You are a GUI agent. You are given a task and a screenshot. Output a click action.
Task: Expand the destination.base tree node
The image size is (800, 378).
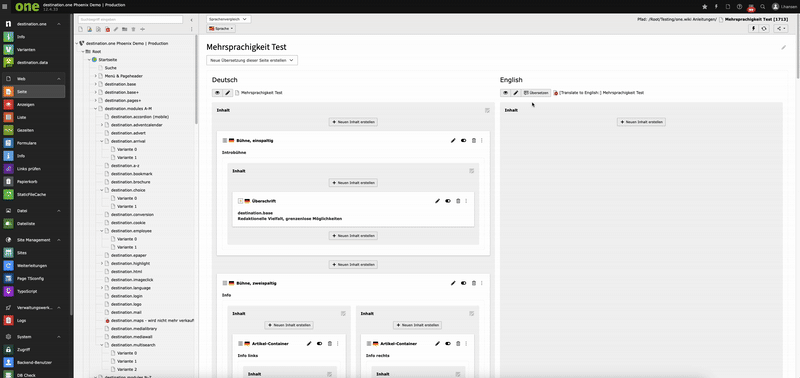95,84
